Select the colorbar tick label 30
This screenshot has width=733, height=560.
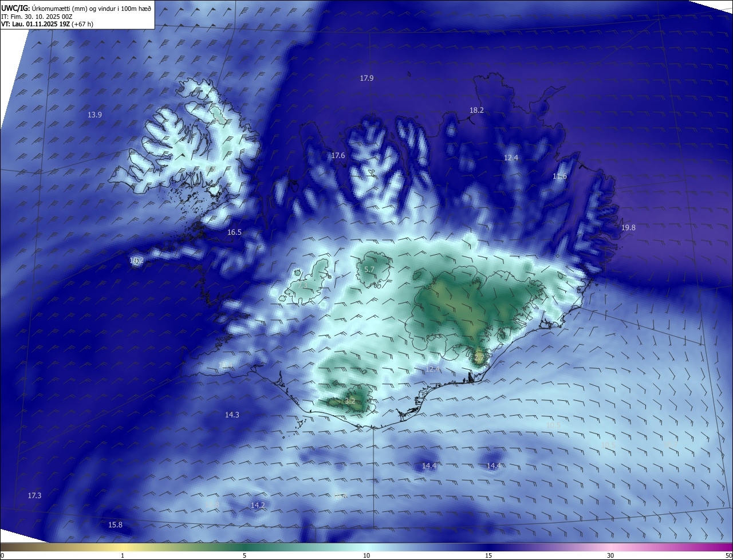pos(610,555)
